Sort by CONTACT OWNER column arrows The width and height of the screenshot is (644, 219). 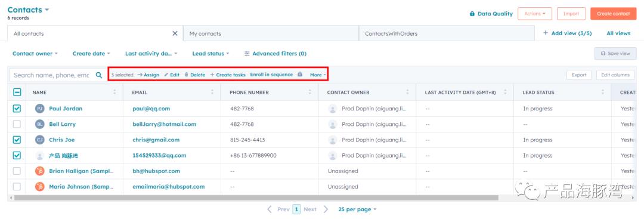coord(407,92)
